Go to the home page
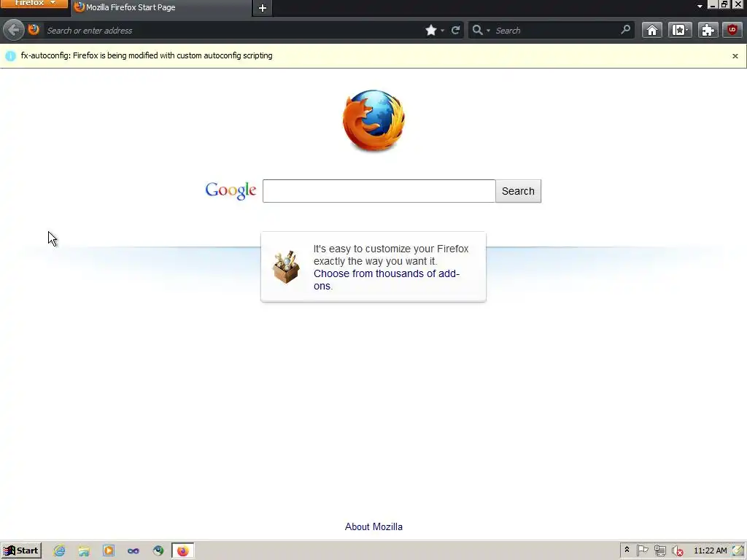The image size is (747, 560). coord(651,31)
